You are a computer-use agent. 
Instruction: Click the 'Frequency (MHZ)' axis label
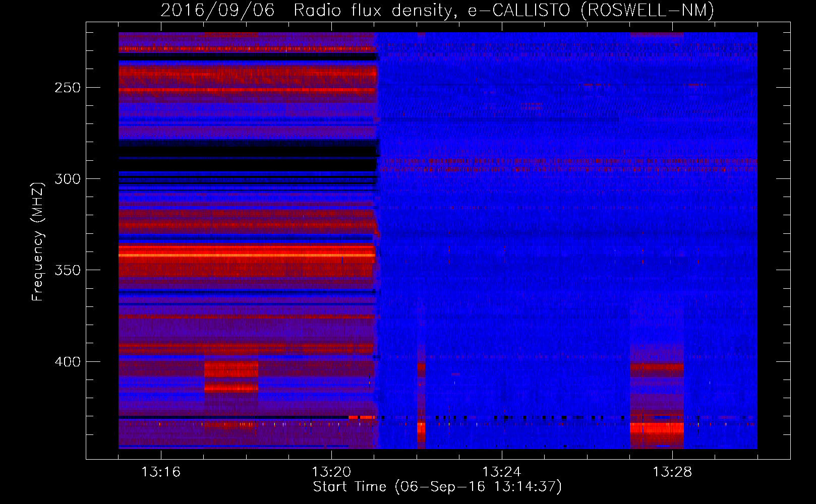click(38, 241)
